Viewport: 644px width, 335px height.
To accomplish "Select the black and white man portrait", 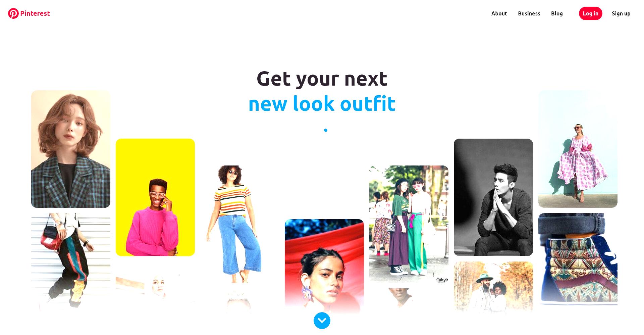I will [x=493, y=197].
